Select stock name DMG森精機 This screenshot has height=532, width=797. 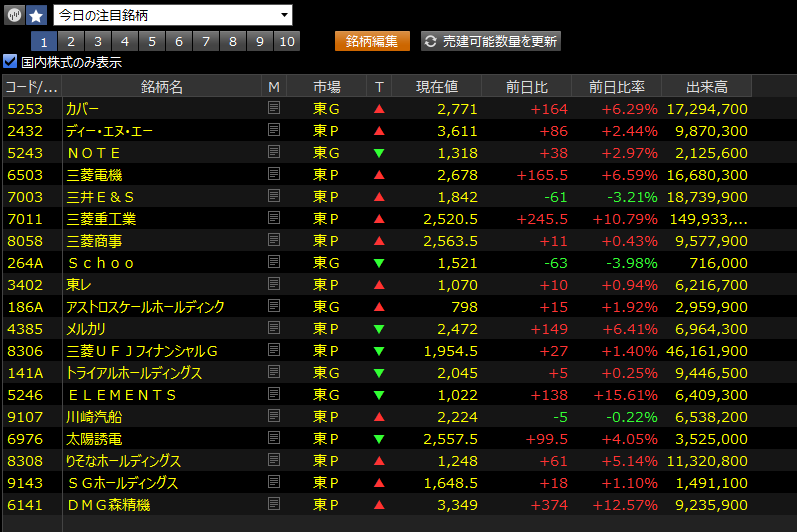109,505
